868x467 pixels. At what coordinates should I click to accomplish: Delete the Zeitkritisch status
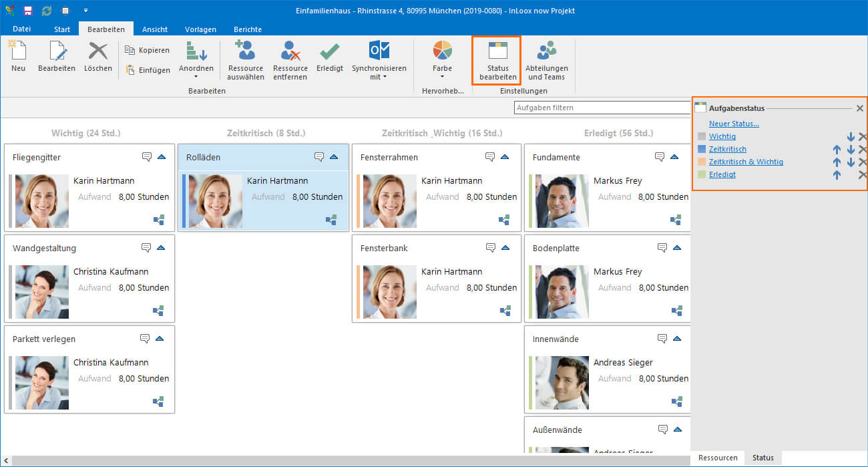863,150
